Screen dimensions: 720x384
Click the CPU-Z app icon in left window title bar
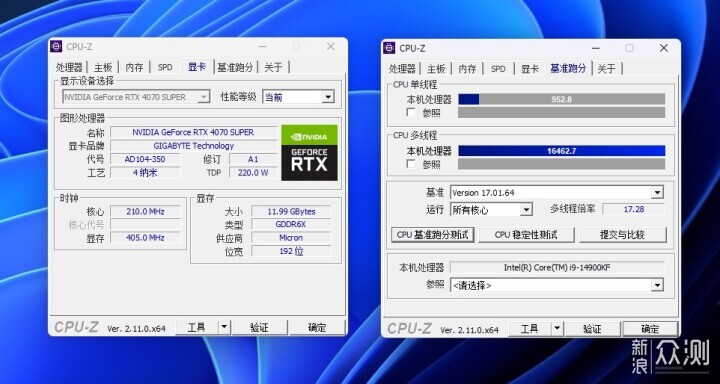pos(56,46)
